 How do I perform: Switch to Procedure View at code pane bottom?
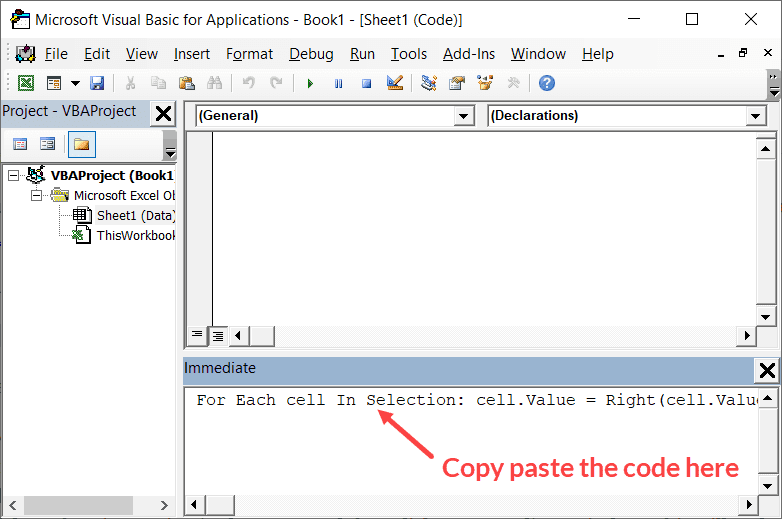197,335
